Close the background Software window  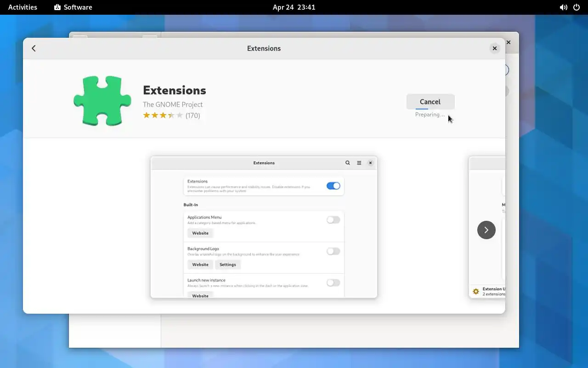click(x=509, y=42)
